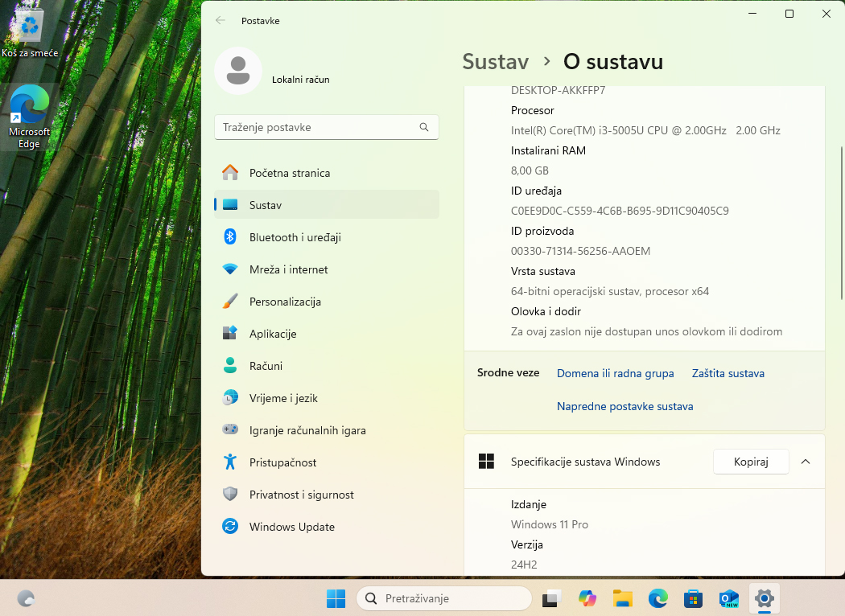This screenshot has width=845, height=616.
Task: Collapse the Specifikacije sustava Windows section
Action: click(x=806, y=462)
